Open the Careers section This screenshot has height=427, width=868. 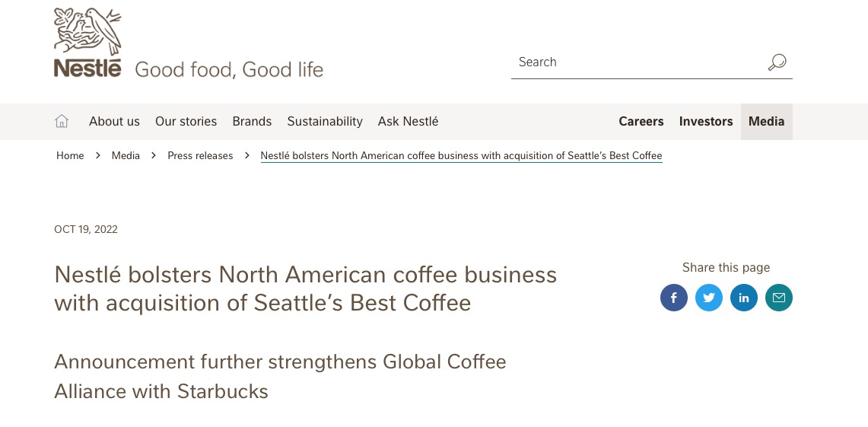click(641, 121)
